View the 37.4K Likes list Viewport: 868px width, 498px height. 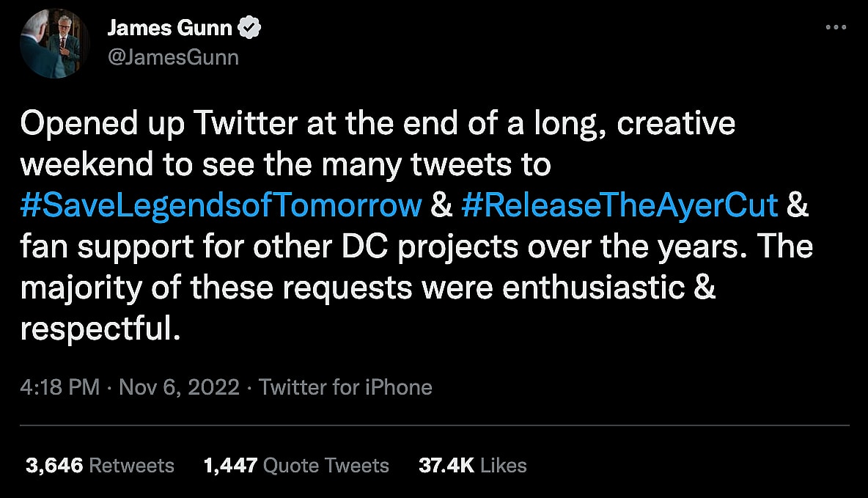click(472, 465)
